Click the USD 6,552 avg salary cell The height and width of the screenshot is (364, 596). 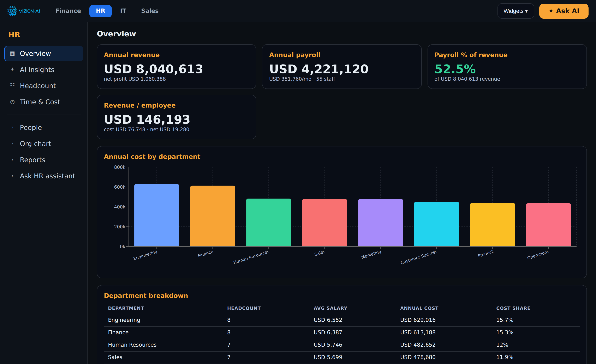pos(328,320)
